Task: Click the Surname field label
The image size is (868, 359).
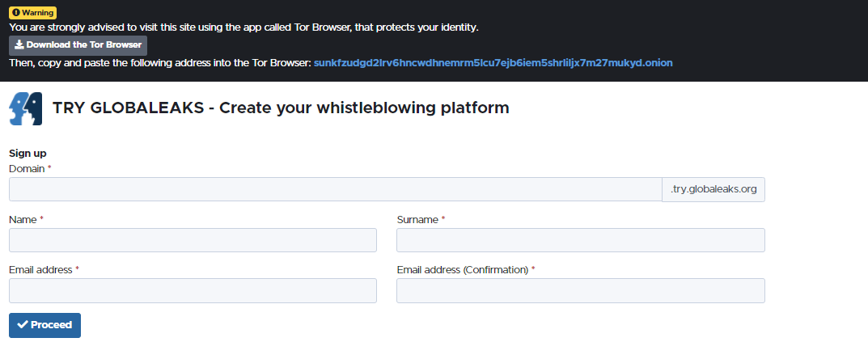Action: click(x=417, y=219)
